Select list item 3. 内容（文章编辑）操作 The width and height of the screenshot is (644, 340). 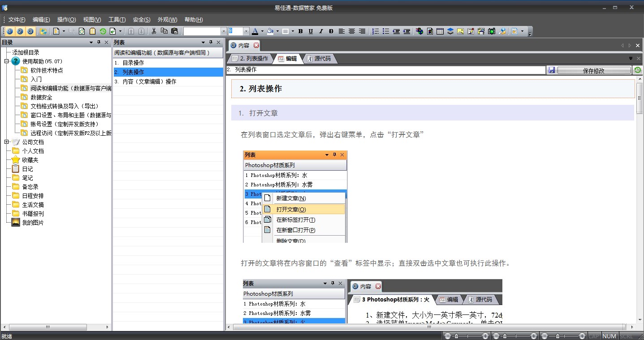[168, 82]
